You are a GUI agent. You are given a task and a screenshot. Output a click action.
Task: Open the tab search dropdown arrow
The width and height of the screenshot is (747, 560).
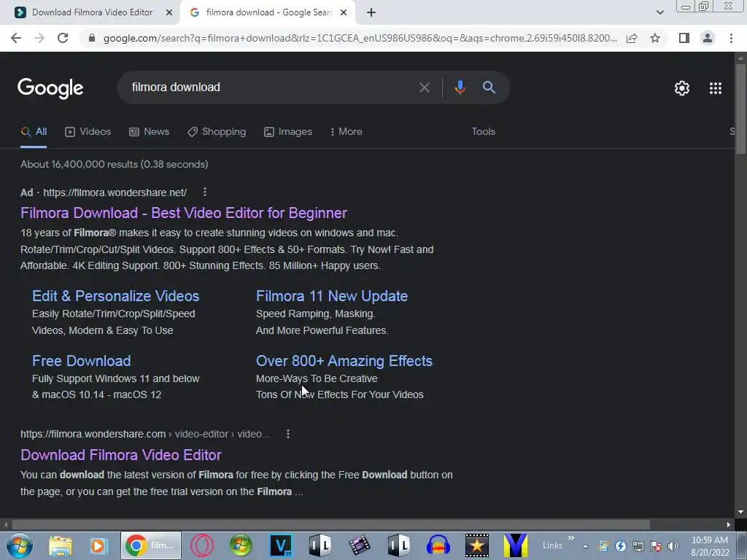pos(659,12)
